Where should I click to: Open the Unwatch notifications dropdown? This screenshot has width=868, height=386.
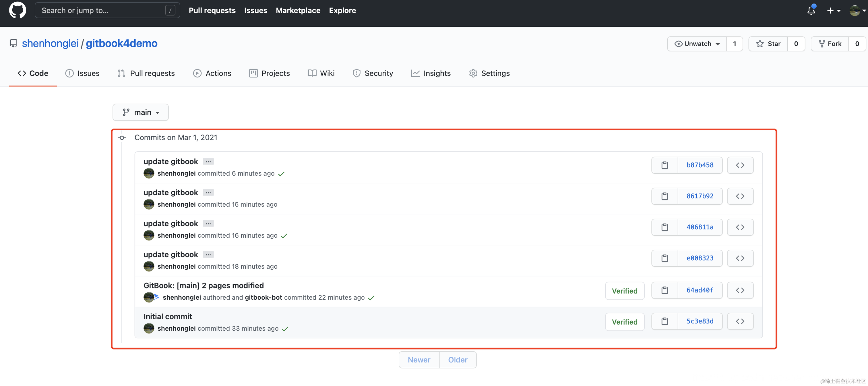[697, 44]
